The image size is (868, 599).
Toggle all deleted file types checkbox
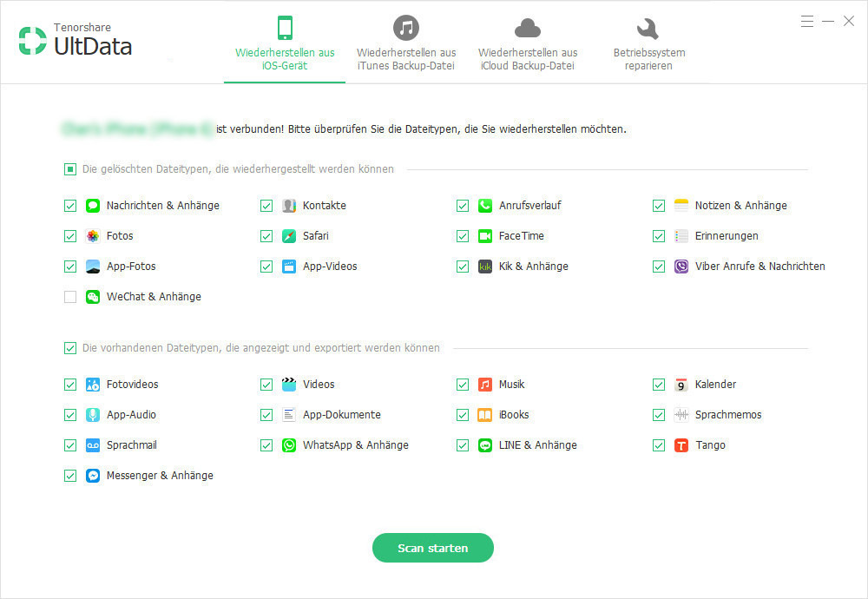click(x=70, y=169)
